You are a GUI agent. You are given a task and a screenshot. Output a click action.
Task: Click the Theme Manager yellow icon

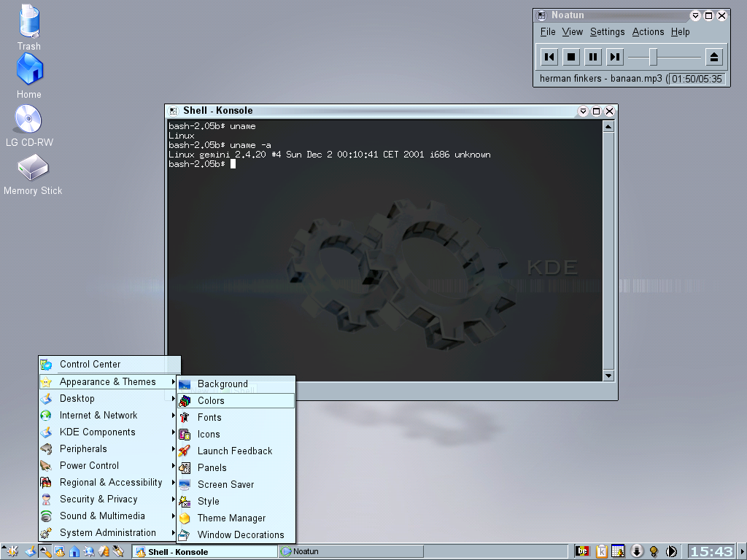185,518
